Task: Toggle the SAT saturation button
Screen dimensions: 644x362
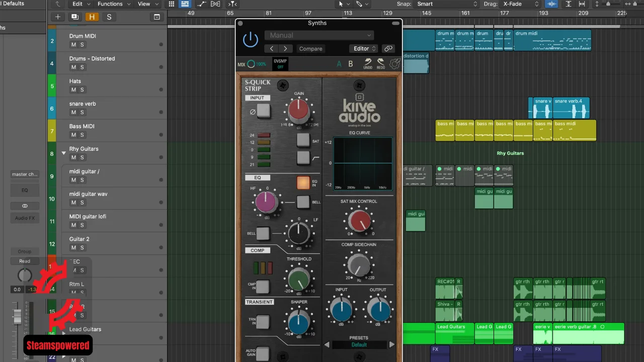Action: 303,140
